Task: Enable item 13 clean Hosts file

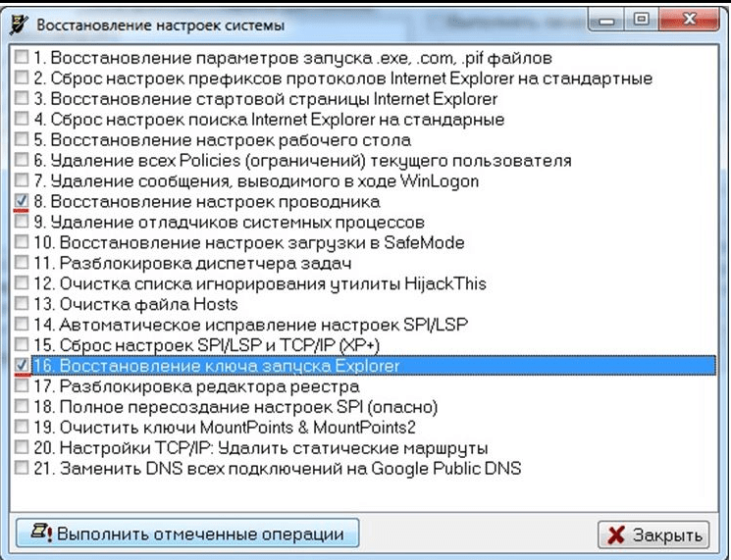Action: coord(21,303)
